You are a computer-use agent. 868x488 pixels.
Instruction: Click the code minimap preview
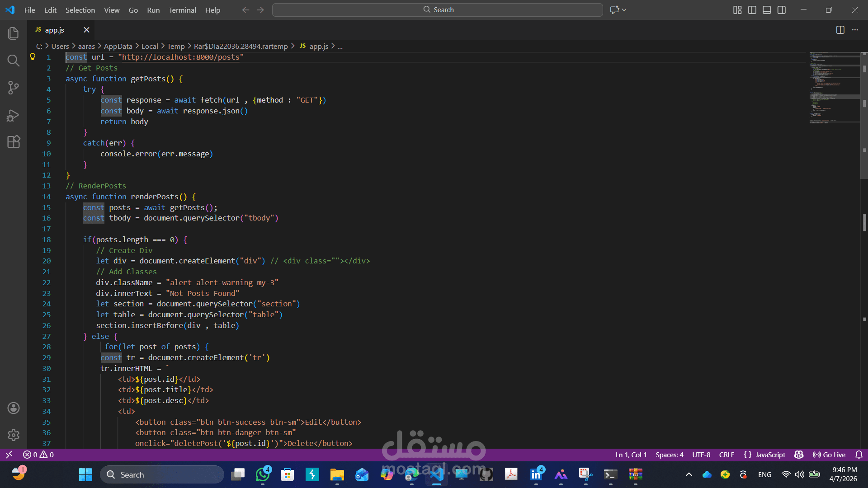click(x=834, y=87)
